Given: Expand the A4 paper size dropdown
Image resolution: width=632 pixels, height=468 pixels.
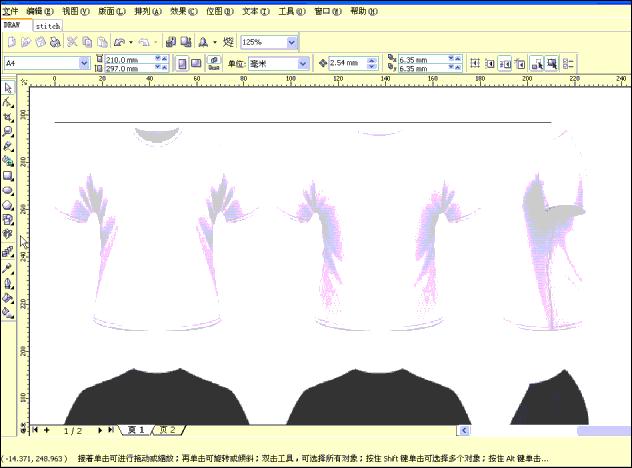Looking at the screenshot, I should (85, 63).
